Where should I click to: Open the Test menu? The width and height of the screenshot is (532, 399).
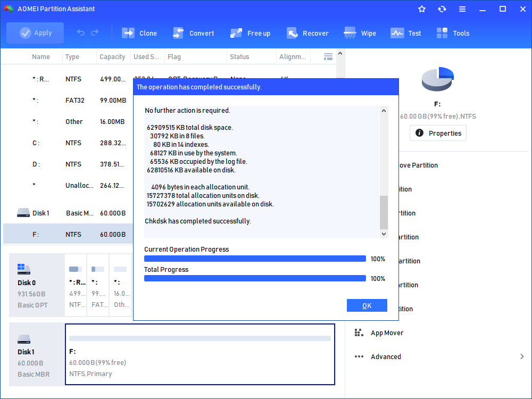click(406, 33)
